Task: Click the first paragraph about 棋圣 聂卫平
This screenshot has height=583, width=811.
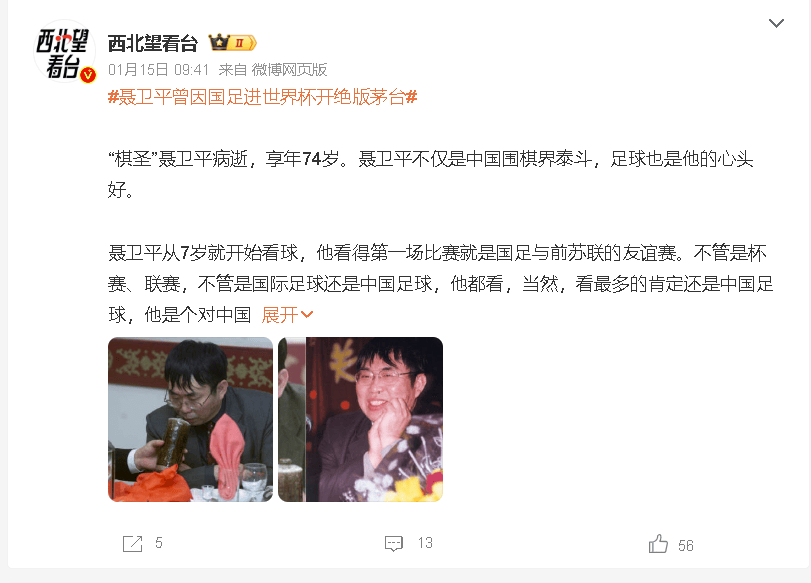Action: (430, 174)
